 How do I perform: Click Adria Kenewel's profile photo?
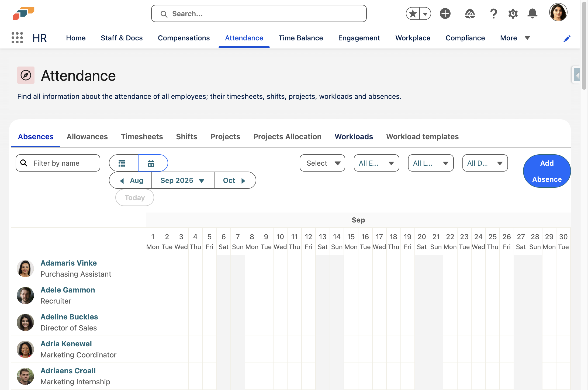(25, 349)
